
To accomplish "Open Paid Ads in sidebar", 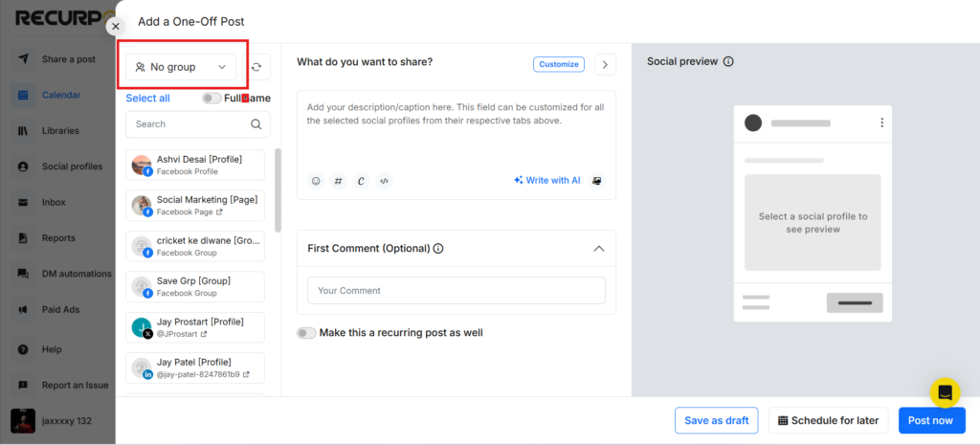I will click(60, 309).
